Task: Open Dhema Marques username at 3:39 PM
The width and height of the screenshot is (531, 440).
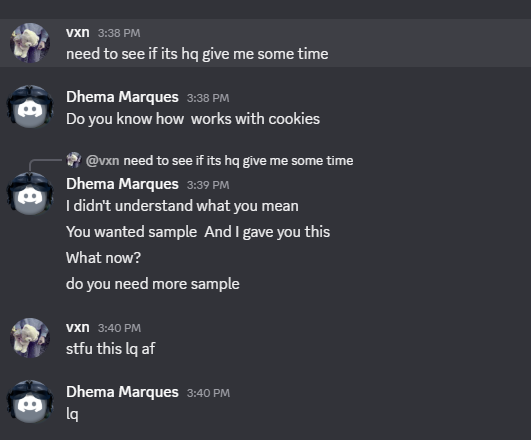Action: pyautogui.click(x=122, y=184)
